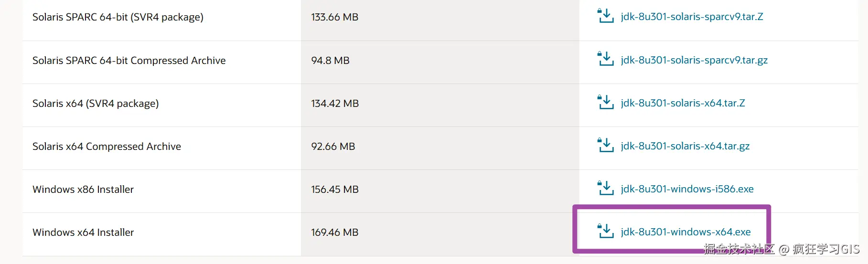Open jdk-8u301-solaris-sparcv9.tar.Z link
This screenshot has height=264, width=868.
(x=692, y=17)
